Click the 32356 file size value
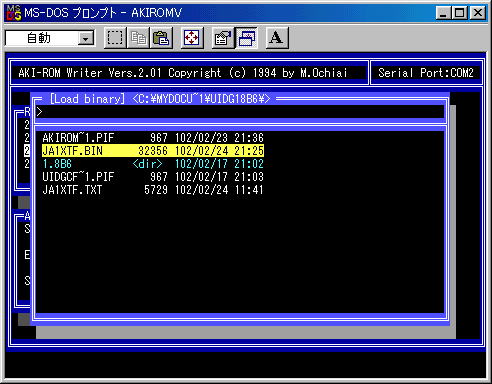 (x=153, y=151)
